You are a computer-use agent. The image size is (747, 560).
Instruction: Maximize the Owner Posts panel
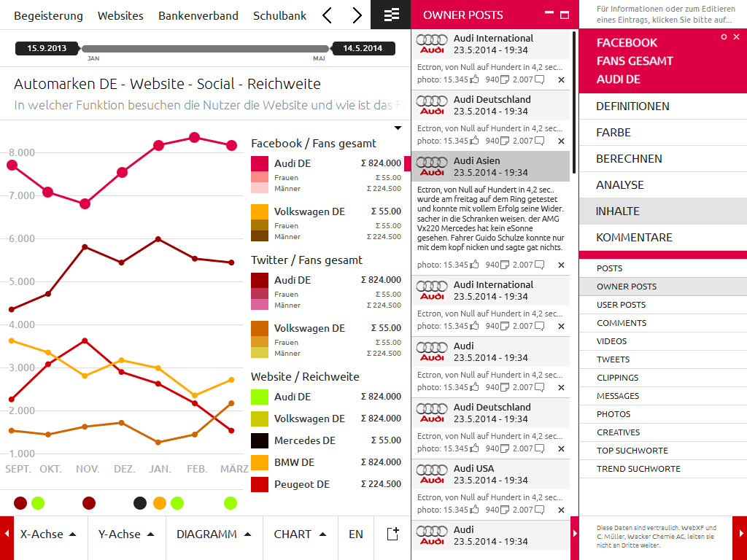565,15
